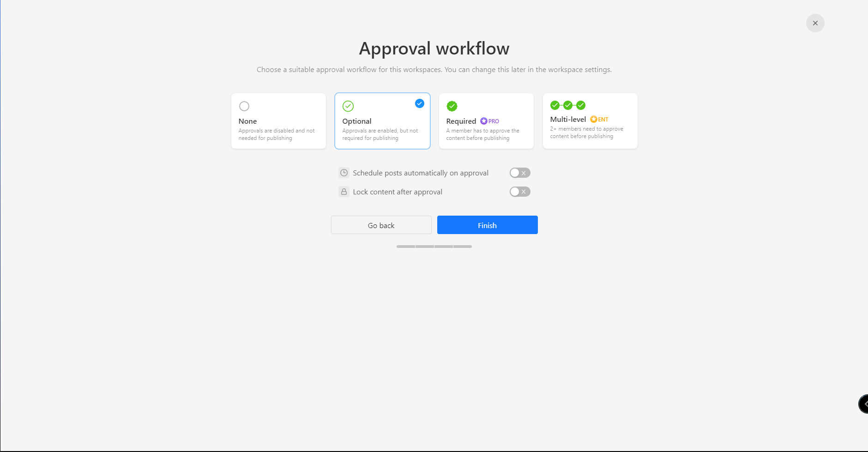Click the orange ENT star badge
The width and height of the screenshot is (868, 452).
pos(594,119)
